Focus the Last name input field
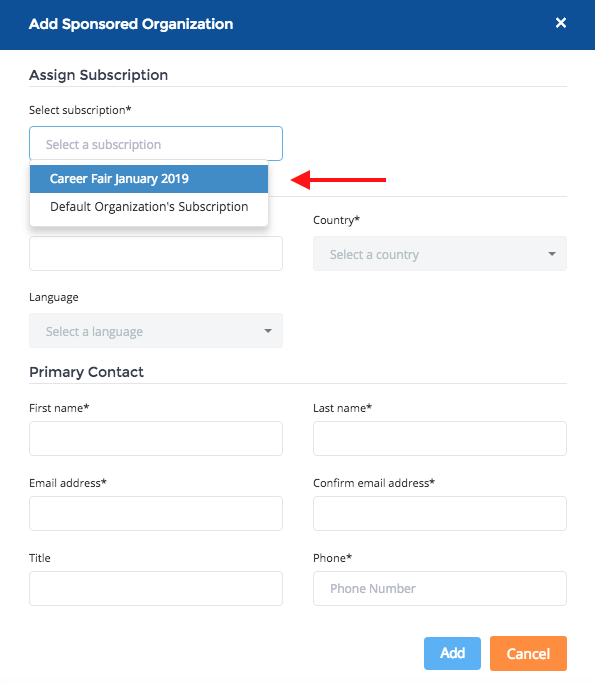The width and height of the screenshot is (595, 684). pos(440,438)
